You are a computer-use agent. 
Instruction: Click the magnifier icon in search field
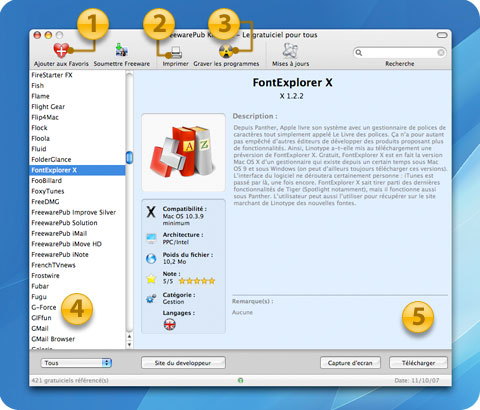359,53
